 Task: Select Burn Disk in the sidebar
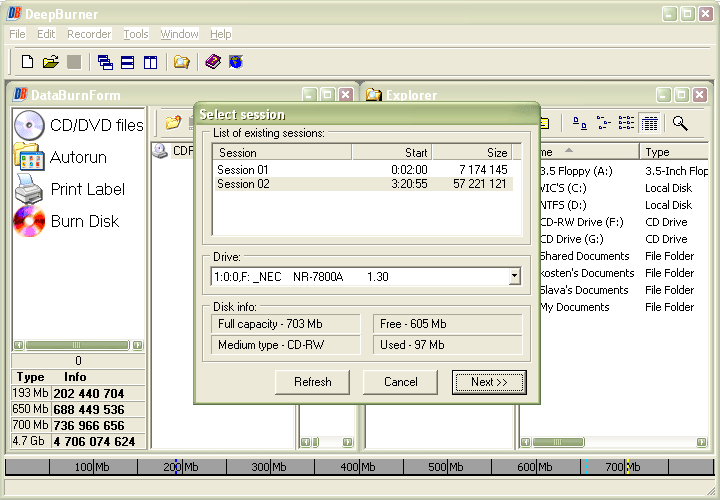pyautogui.click(x=84, y=221)
